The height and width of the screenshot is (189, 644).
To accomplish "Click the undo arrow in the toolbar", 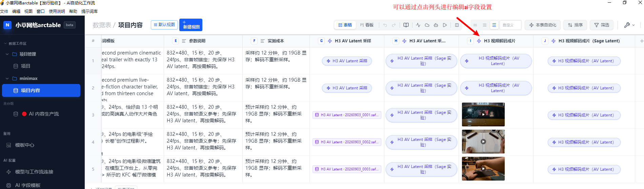I will (x=385, y=25).
